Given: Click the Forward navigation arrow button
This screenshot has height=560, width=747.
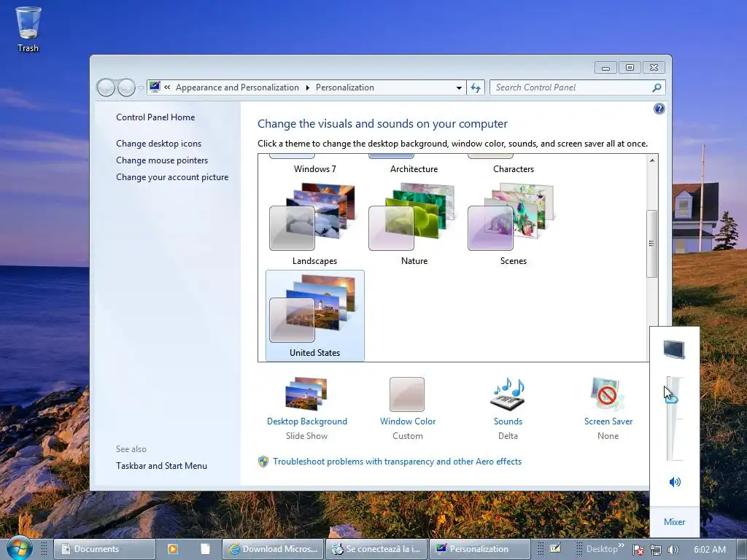Looking at the screenshot, I should point(126,87).
